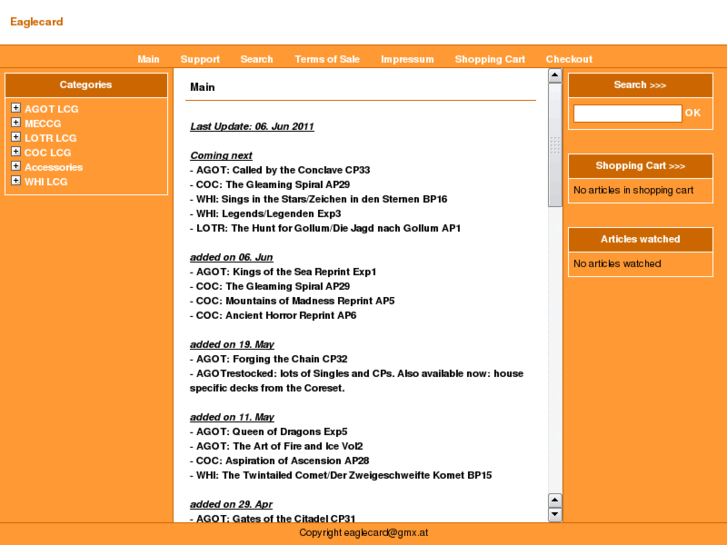Expand the WHI LCG category plus icon

[x=16, y=181]
